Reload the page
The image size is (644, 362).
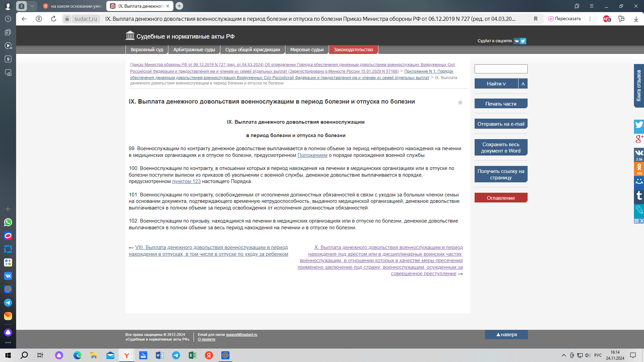[54, 19]
